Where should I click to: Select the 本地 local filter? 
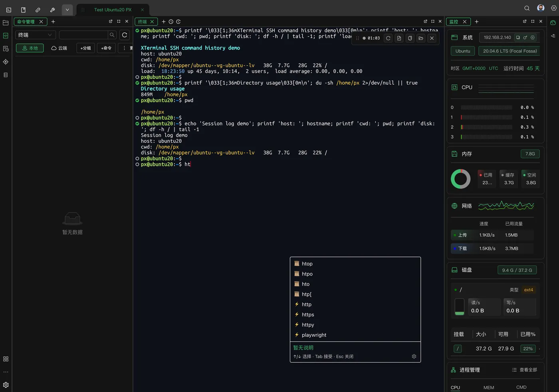[x=30, y=48]
